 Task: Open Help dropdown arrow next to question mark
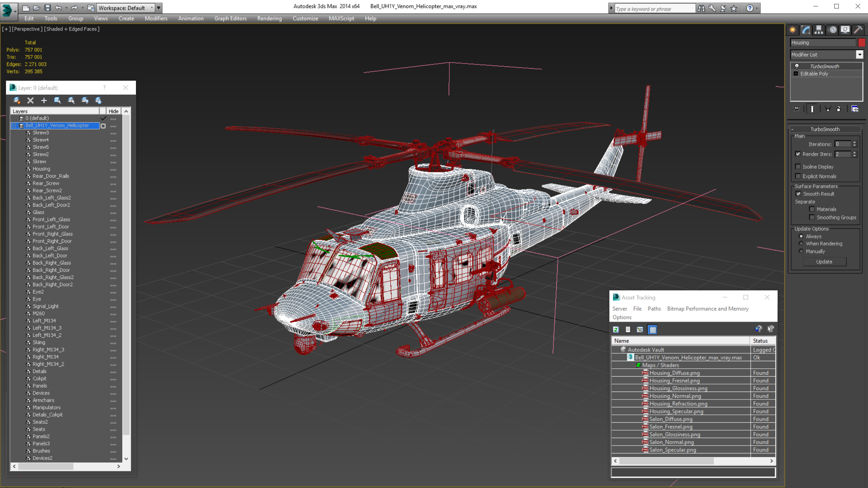tap(757, 8)
